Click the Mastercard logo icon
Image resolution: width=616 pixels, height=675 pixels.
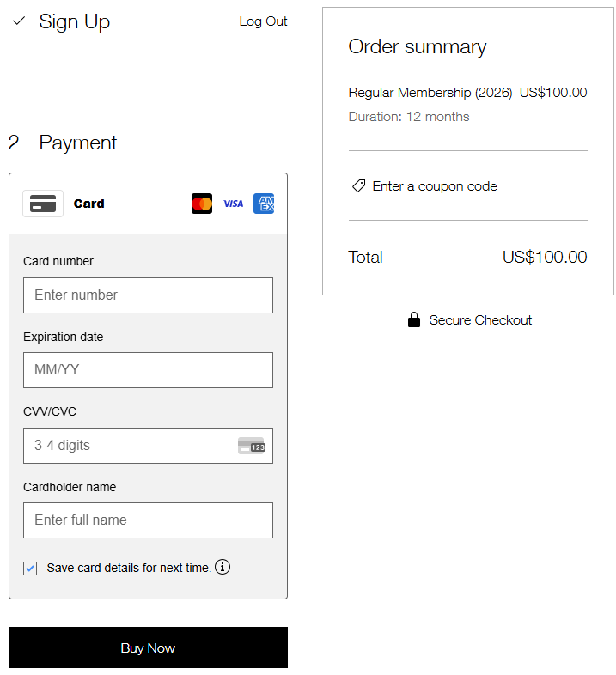coord(202,204)
